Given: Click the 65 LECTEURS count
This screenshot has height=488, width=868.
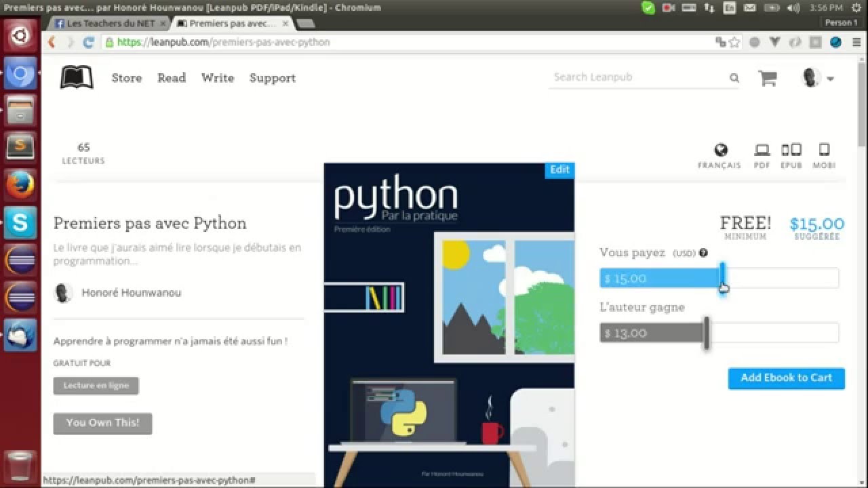Looking at the screenshot, I should tap(83, 153).
